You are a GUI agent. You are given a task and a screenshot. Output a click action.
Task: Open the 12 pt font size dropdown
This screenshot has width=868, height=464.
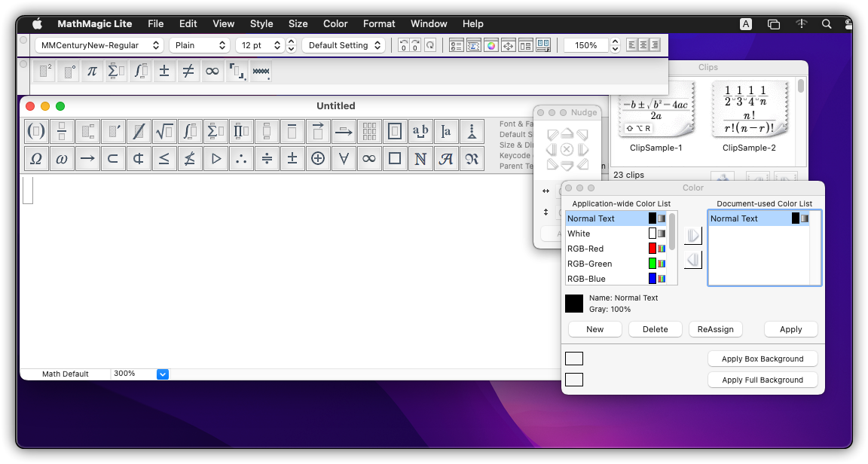coord(260,45)
